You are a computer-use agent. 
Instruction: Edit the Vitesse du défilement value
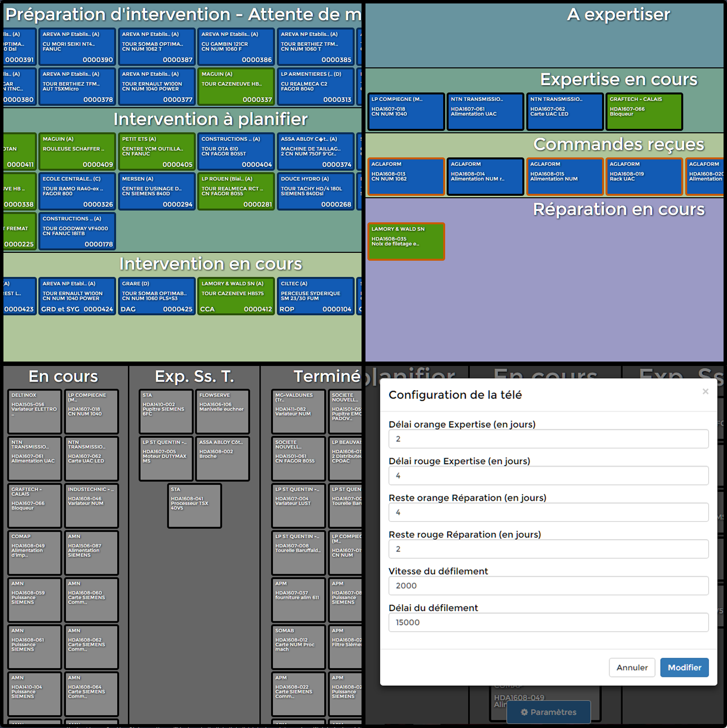(548, 586)
